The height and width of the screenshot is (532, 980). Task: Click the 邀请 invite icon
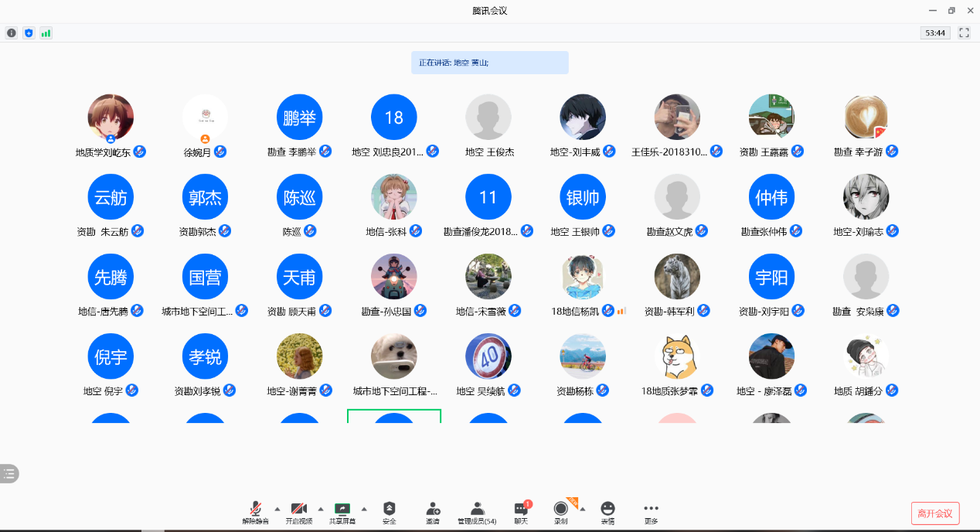click(x=433, y=512)
